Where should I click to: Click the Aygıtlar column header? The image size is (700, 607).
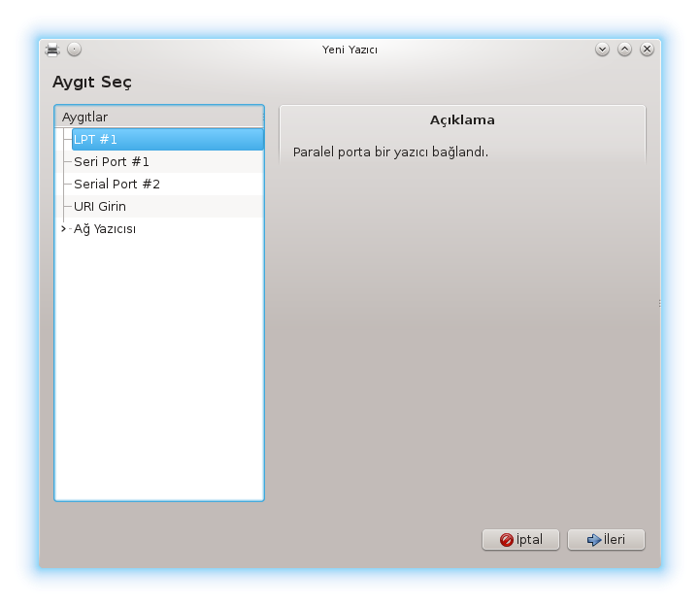[x=159, y=117]
